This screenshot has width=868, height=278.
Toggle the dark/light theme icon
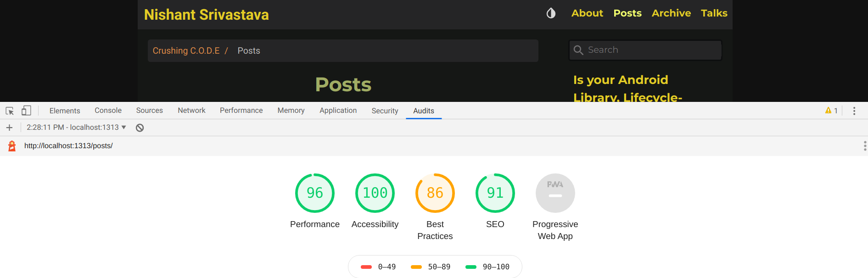(551, 13)
